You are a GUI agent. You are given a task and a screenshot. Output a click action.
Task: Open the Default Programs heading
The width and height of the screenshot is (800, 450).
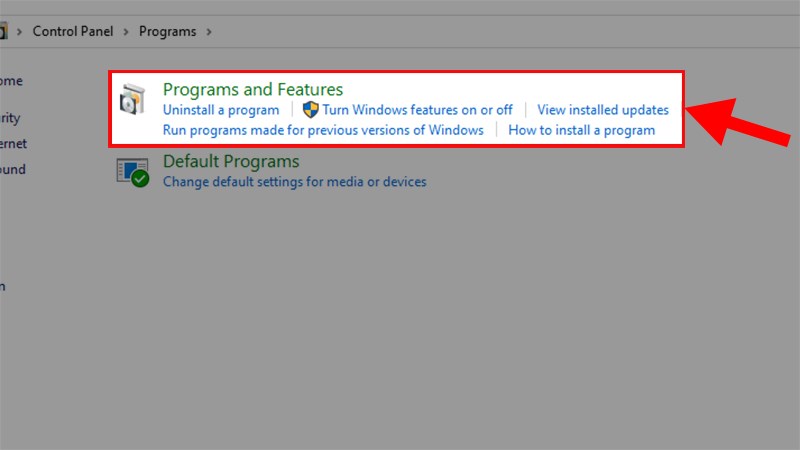pos(231,161)
